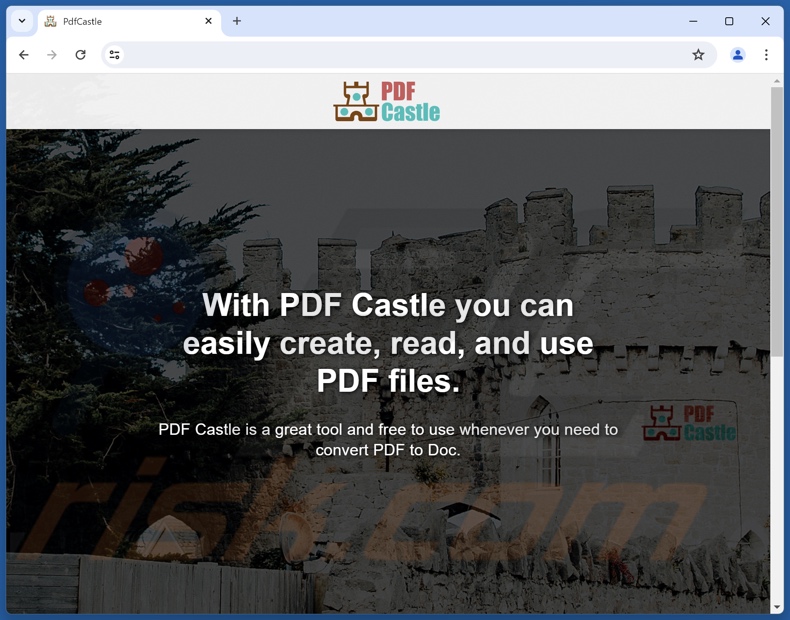Go back to the previous page
This screenshot has width=790, height=620.
pos(24,55)
